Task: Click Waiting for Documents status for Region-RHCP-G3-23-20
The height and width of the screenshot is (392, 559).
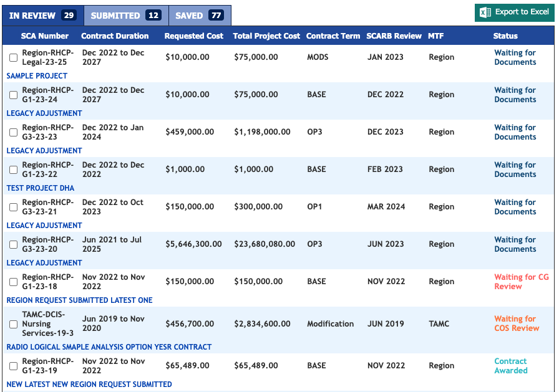Action: pos(515,244)
